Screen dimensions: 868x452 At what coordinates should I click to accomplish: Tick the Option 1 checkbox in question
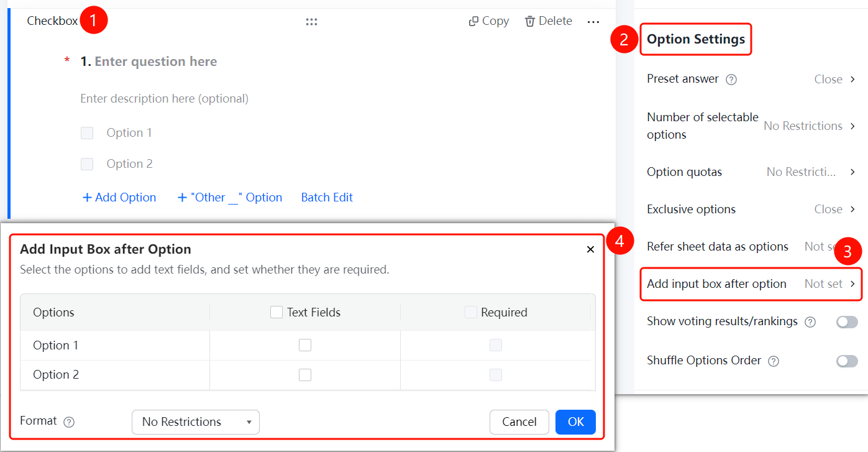[87, 133]
